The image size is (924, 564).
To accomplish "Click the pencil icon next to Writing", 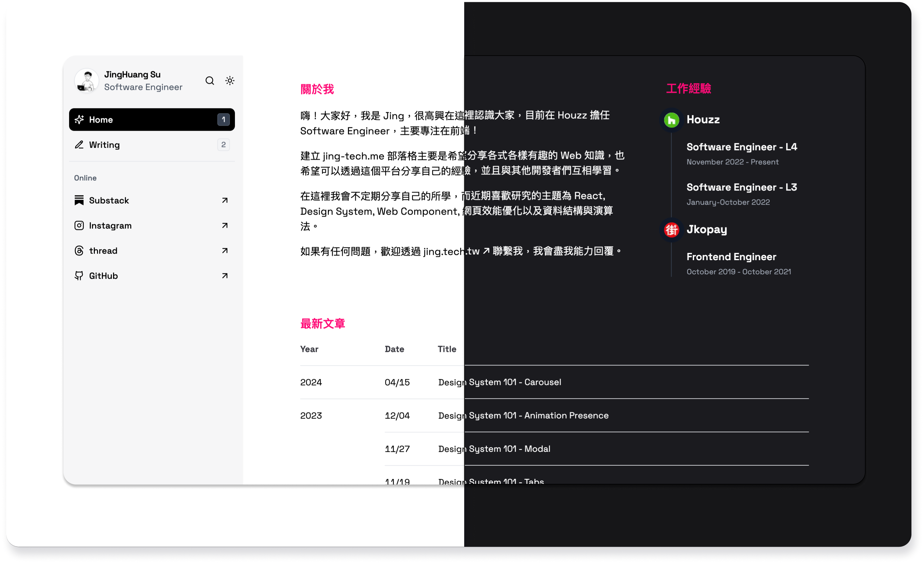I will click(x=79, y=145).
